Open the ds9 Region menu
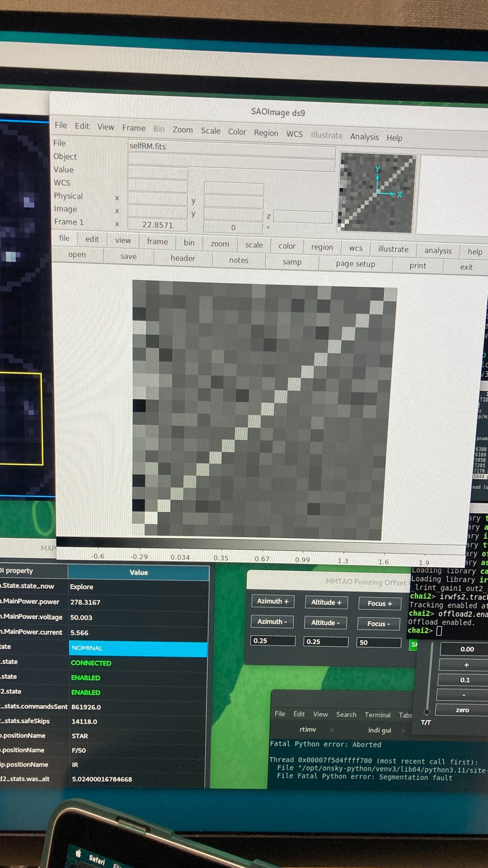 coord(266,133)
